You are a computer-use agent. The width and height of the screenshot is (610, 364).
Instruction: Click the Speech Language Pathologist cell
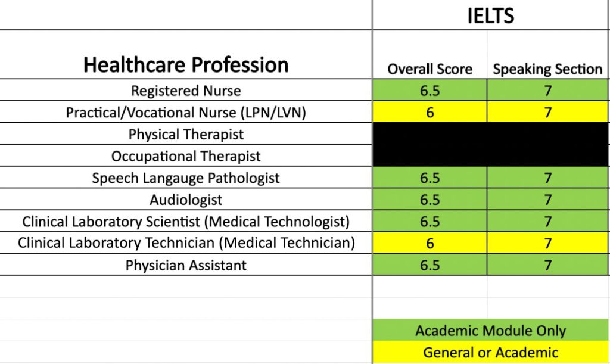pos(186,178)
